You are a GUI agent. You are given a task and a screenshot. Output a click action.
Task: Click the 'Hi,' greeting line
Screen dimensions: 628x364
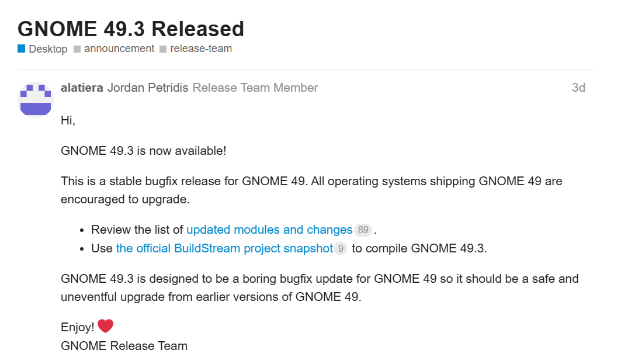click(68, 120)
